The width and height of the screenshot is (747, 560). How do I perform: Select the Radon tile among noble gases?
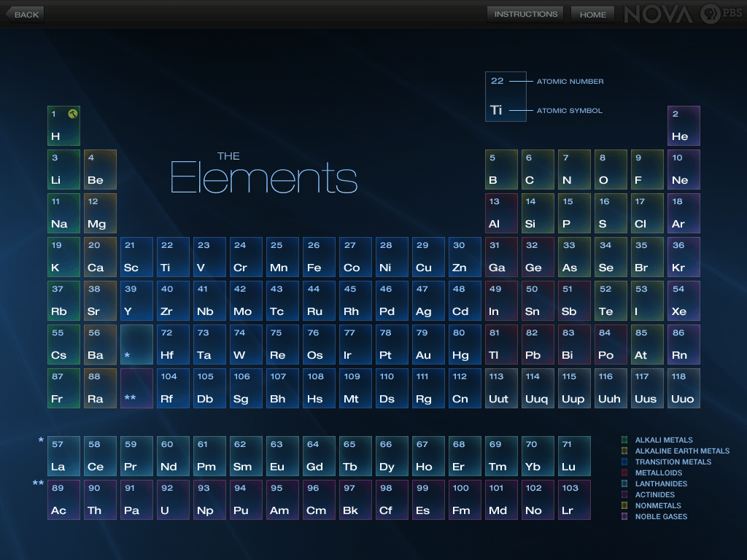point(684,344)
